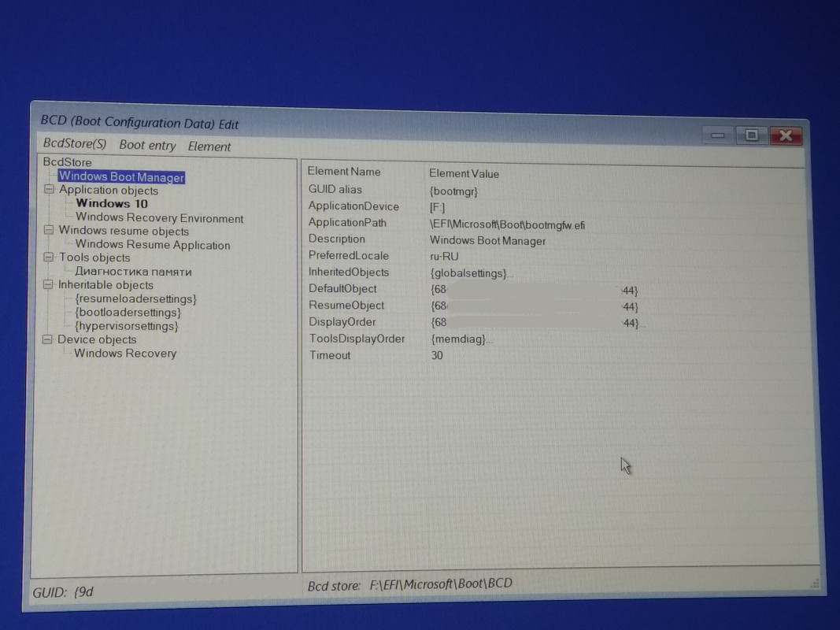The width and height of the screenshot is (840, 630).
Task: Select the InheritedObjects element row
Action: 554,272
